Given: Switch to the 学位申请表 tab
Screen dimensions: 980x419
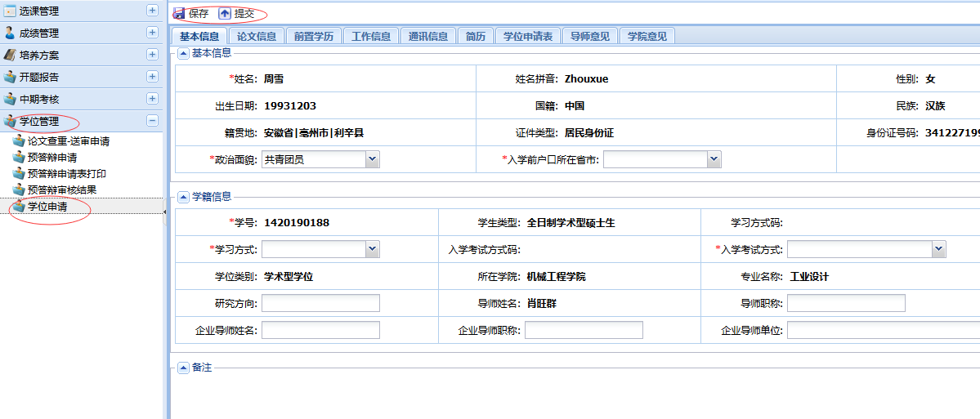Looking at the screenshot, I should click(527, 36).
